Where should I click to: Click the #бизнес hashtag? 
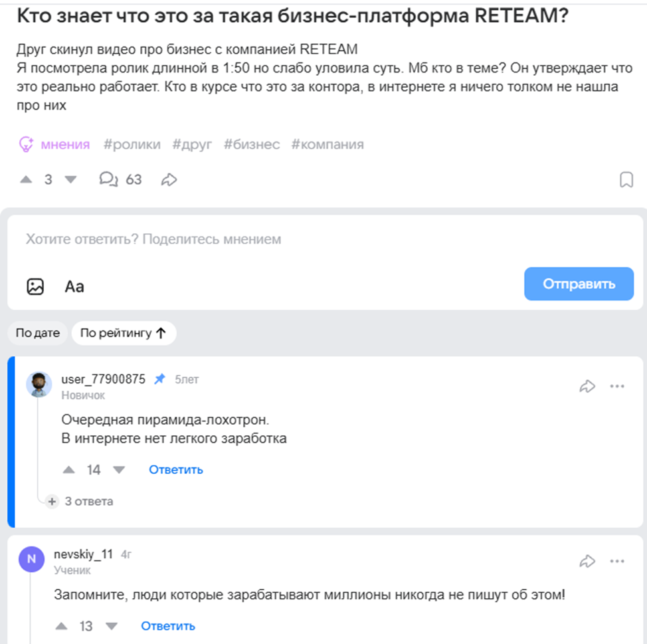252,144
